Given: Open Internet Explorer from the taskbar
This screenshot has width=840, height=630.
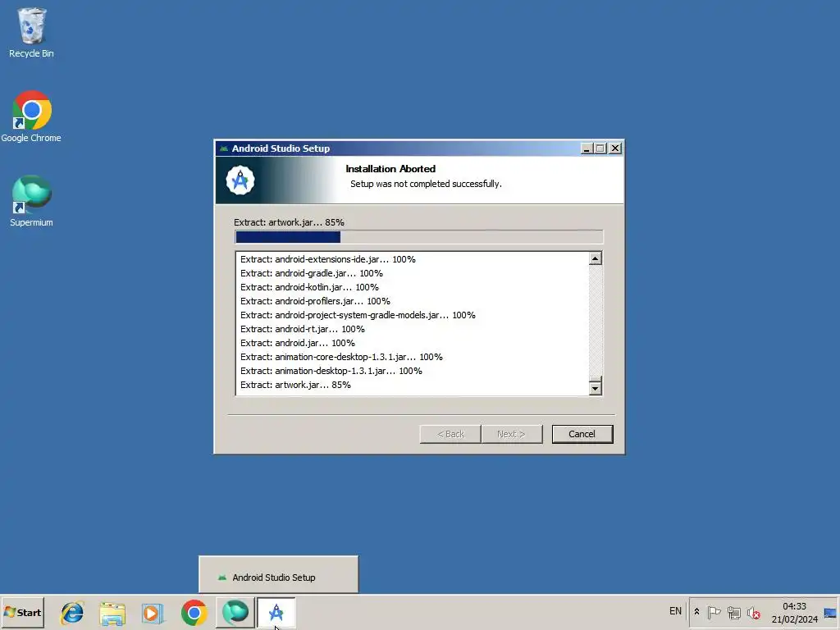Looking at the screenshot, I should point(72,612).
